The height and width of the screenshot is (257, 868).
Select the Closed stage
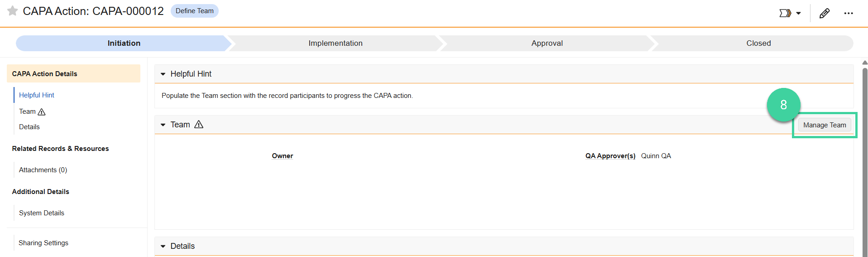click(x=758, y=43)
